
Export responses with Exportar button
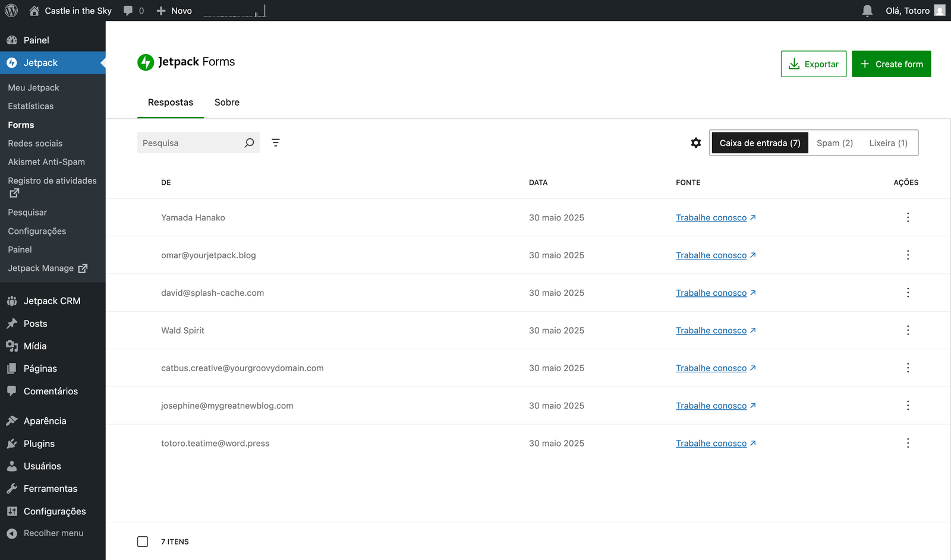coord(813,64)
